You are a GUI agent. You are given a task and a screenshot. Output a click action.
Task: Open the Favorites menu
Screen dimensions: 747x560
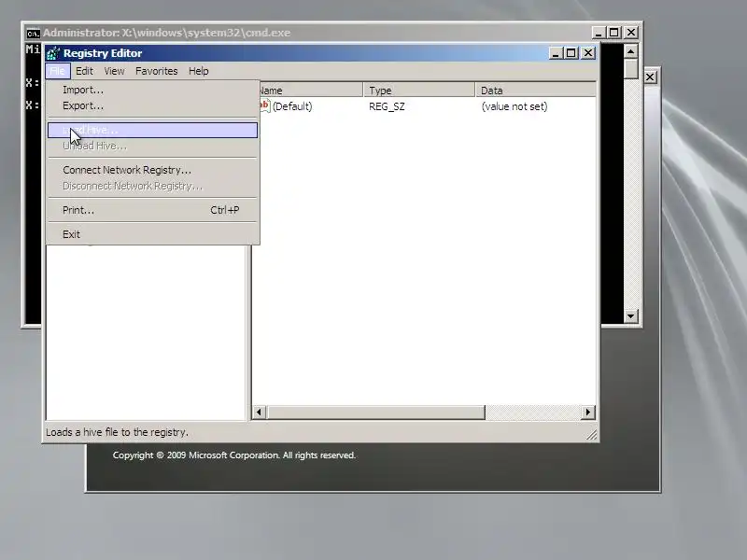tap(156, 71)
